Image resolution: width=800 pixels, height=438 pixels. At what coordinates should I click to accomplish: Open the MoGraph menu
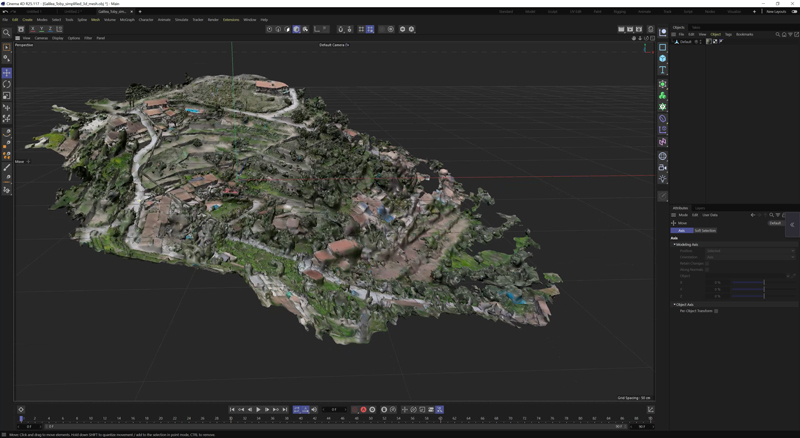[127, 19]
